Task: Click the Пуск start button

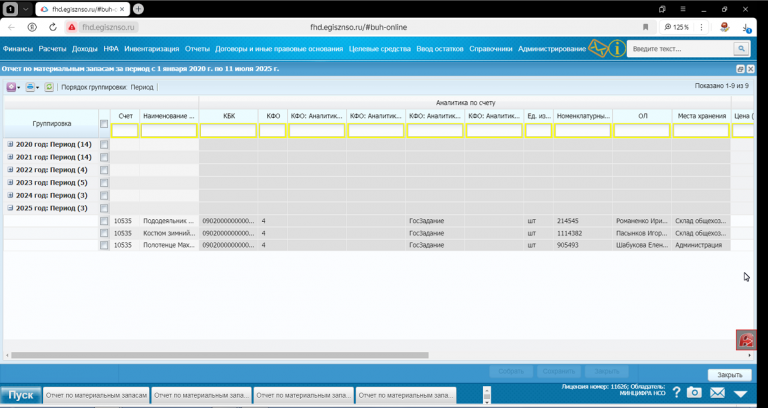Action: point(21,395)
